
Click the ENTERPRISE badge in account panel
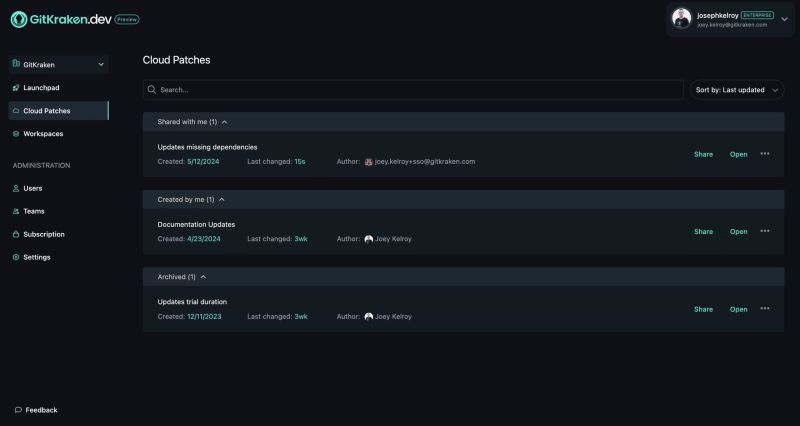[x=757, y=15]
